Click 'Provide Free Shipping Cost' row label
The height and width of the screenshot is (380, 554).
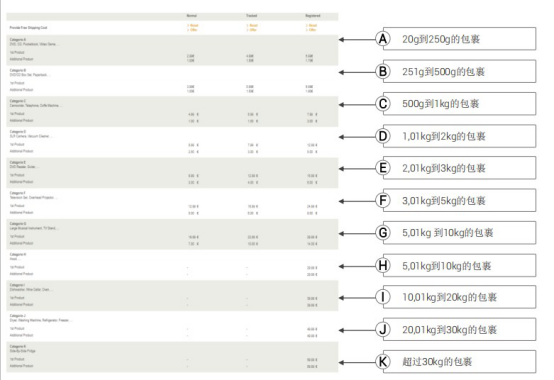(x=28, y=28)
